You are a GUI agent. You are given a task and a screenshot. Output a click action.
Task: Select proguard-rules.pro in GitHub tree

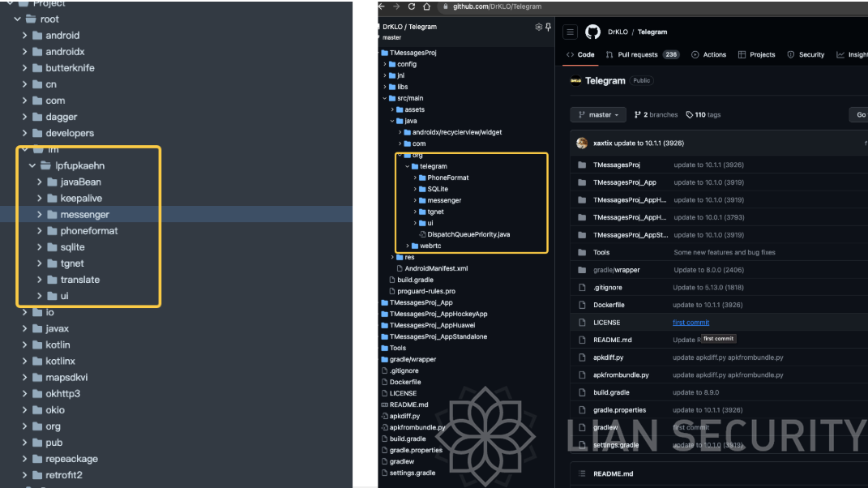click(x=426, y=291)
